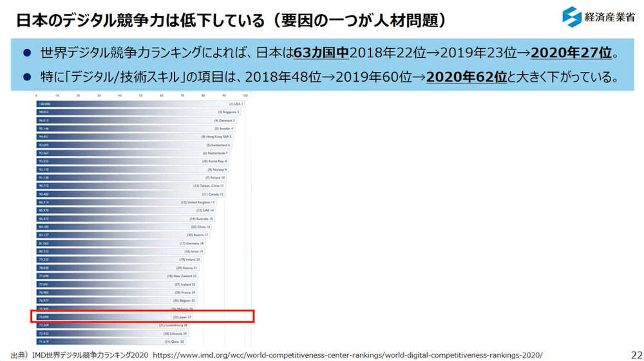The image size is (644, 361).
Task: Click the score value on Singapore's bar
Action: 44,112
